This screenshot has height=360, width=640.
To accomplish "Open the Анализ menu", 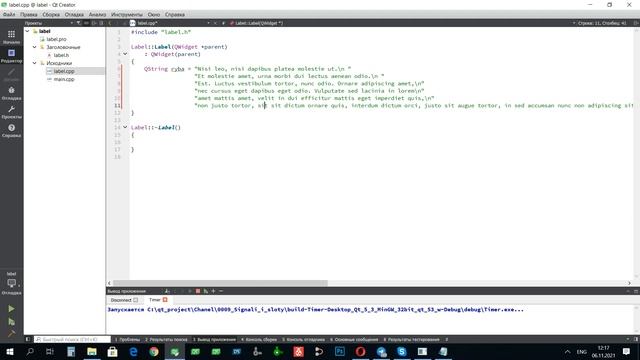I will pos(97,14).
